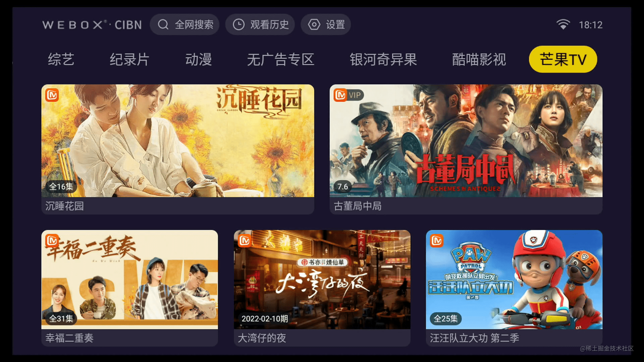Open the 幸福二重奏 show thumbnail
Image resolution: width=644 pixels, height=362 pixels.
[129, 280]
